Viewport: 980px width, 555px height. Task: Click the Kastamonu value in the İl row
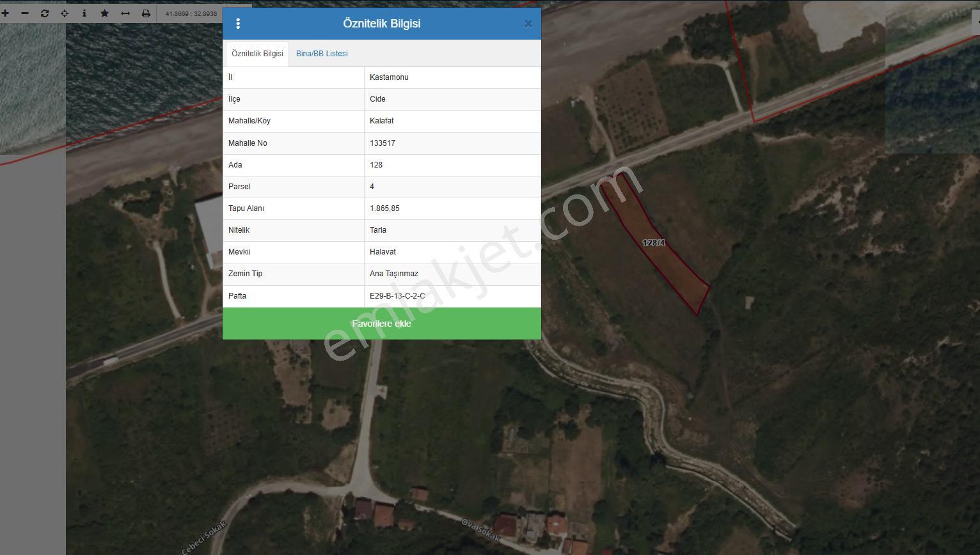[389, 77]
